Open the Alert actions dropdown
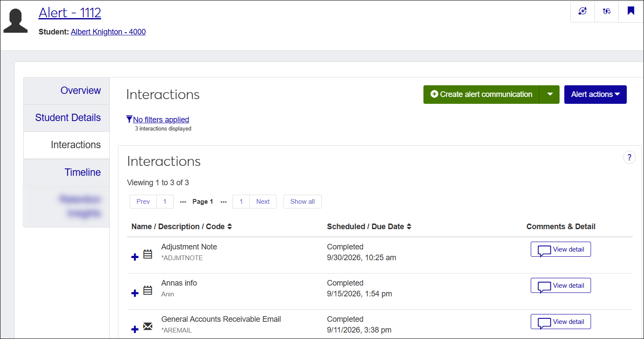The height and width of the screenshot is (339, 644). click(x=595, y=94)
